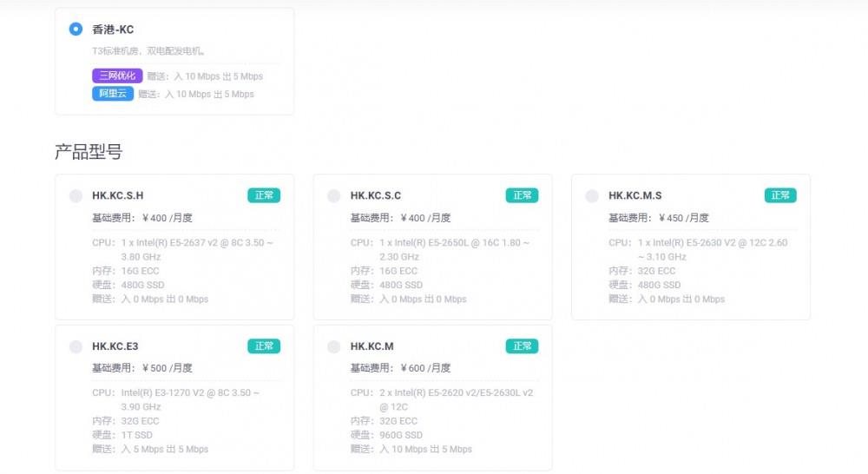Click 正常 badge on HK.KC.M card
The width and height of the screenshot is (868, 474).
coord(522,346)
